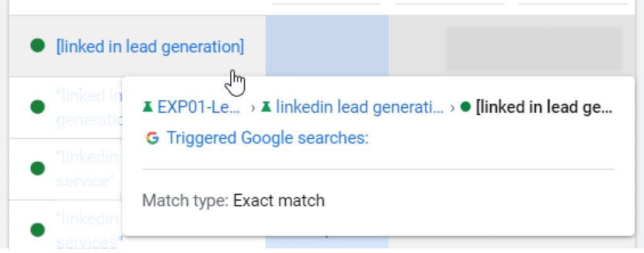Viewport: 644px width, 253px height.
Task: Click status dot of the keyword ending in services"
Action: pyautogui.click(x=38, y=228)
